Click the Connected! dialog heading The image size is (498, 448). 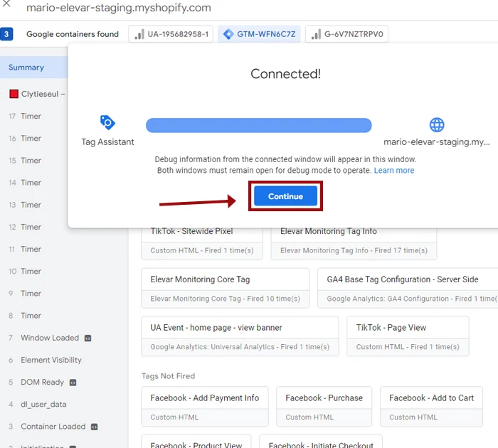point(285,74)
